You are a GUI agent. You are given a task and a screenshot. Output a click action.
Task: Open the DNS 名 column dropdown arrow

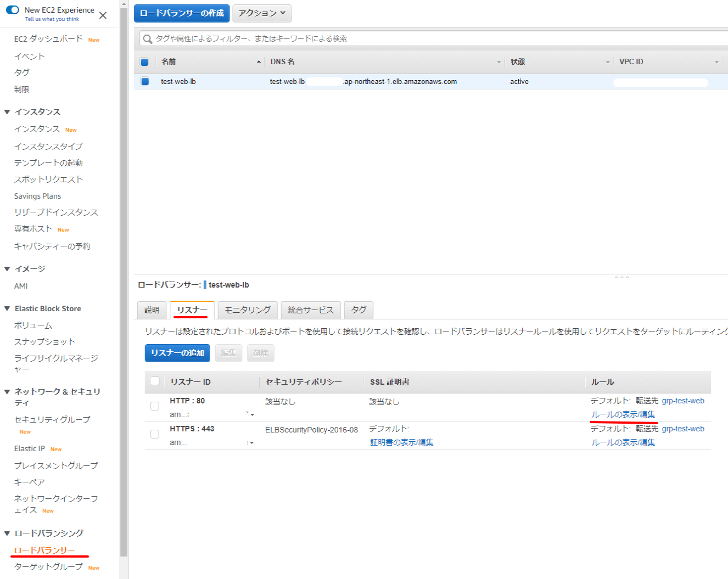[x=499, y=62]
